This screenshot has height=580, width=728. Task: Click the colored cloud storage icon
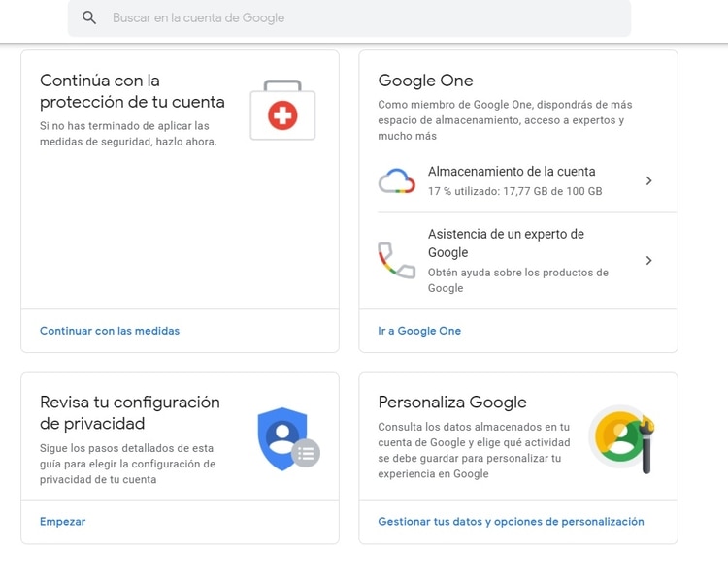(396, 181)
